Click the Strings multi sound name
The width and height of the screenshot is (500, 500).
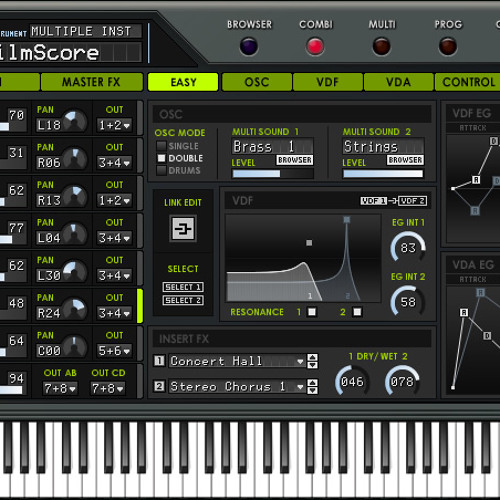point(383,146)
